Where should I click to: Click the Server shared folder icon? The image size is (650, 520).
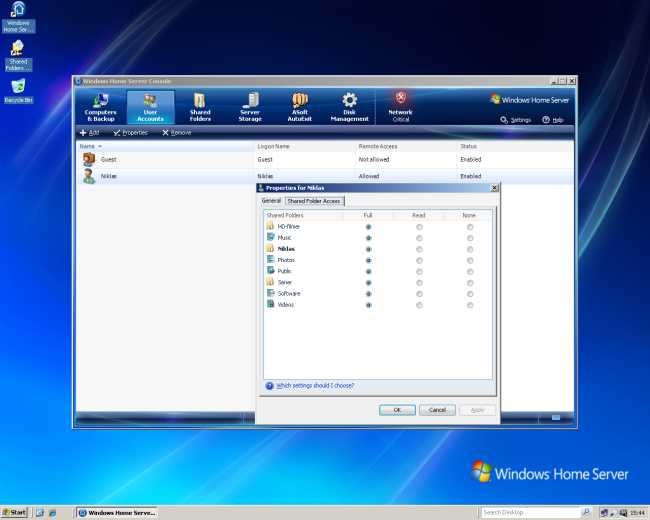click(270, 282)
